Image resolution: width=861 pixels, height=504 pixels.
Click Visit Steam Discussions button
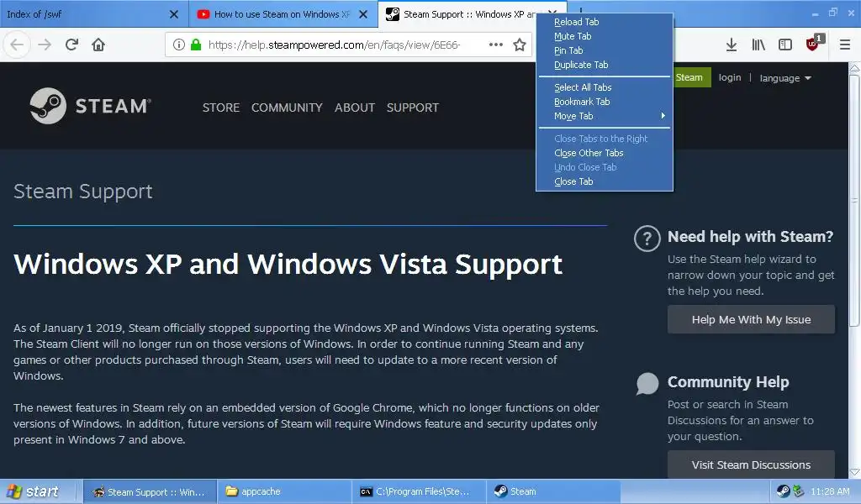[751, 465]
